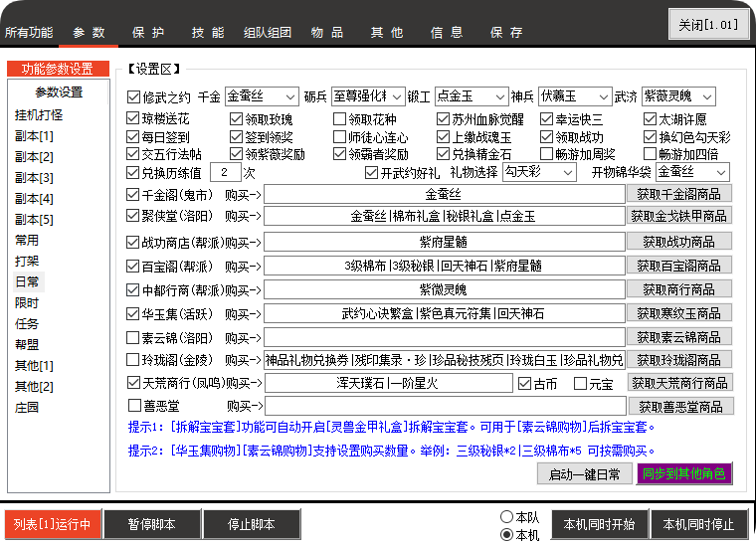The image size is (756, 547).
Task: Open the 物品 tab
Action: (x=327, y=32)
